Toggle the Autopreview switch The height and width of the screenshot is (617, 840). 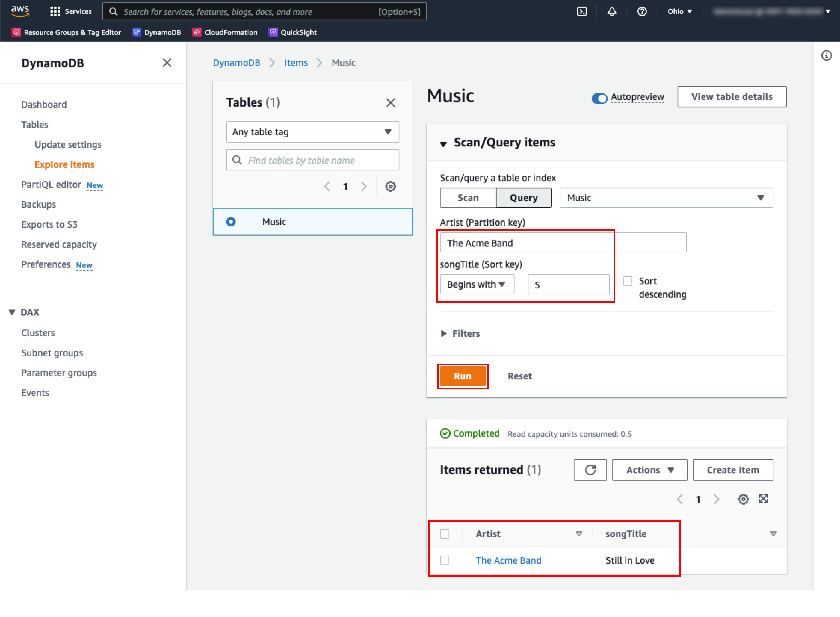(599, 98)
